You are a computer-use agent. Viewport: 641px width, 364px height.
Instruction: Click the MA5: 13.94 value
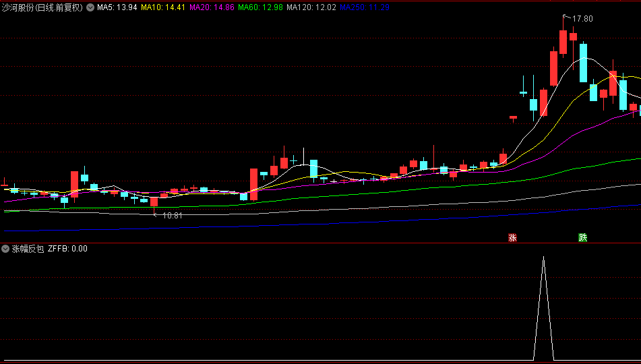click(117, 7)
